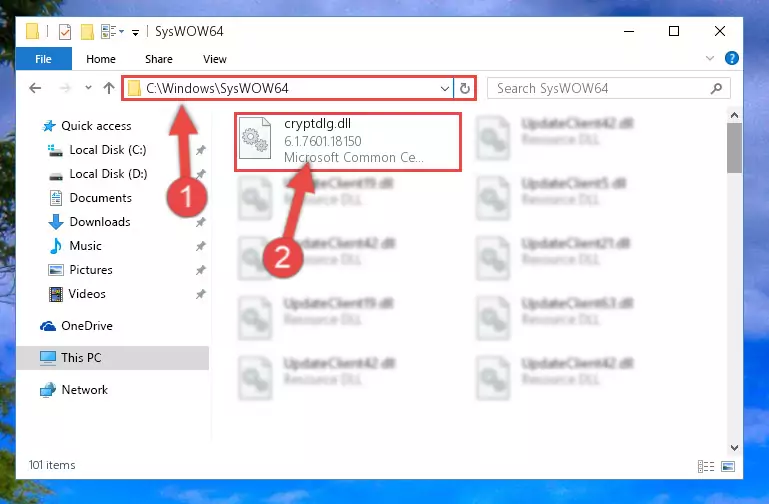Switch to Details view in status bar
Image resolution: width=769 pixels, height=504 pixels.
tap(706, 466)
